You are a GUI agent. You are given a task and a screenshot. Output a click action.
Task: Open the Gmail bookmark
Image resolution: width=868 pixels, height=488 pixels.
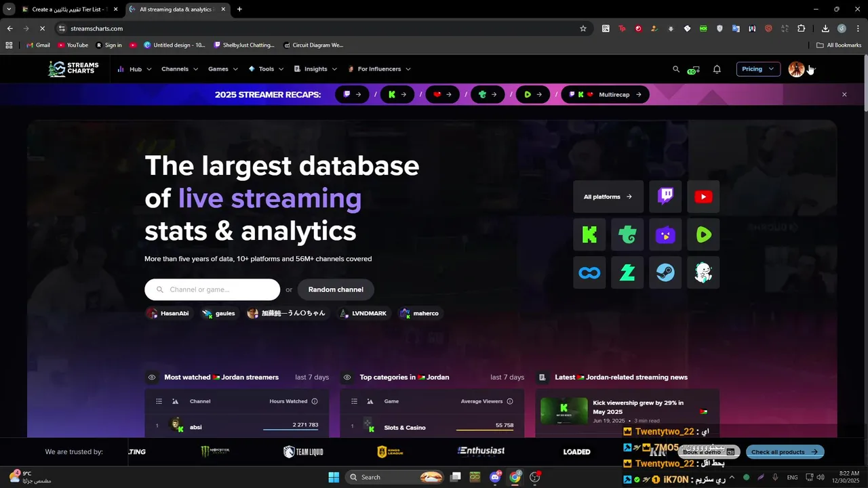(x=38, y=45)
